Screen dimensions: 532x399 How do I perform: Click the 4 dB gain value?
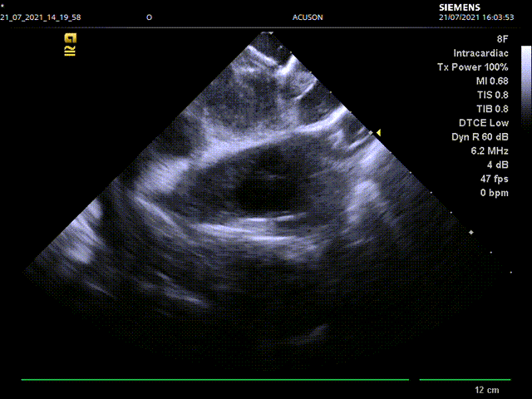pyautogui.click(x=497, y=165)
